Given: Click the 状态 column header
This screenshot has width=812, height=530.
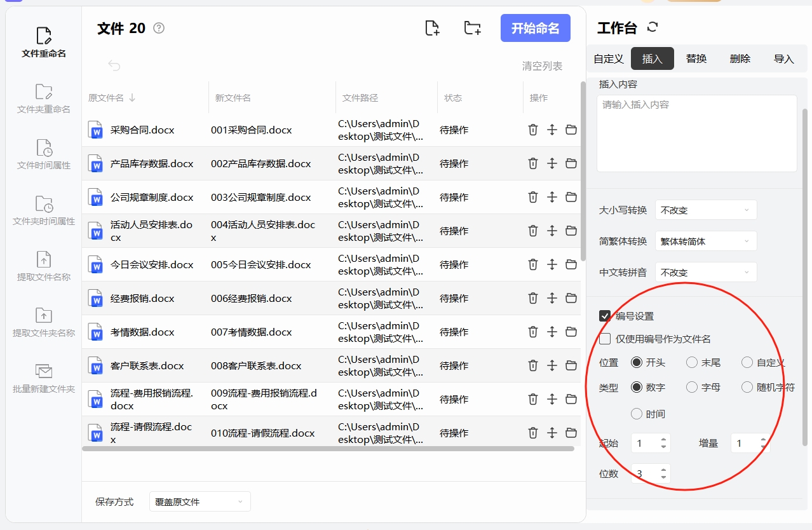Looking at the screenshot, I should [453, 98].
